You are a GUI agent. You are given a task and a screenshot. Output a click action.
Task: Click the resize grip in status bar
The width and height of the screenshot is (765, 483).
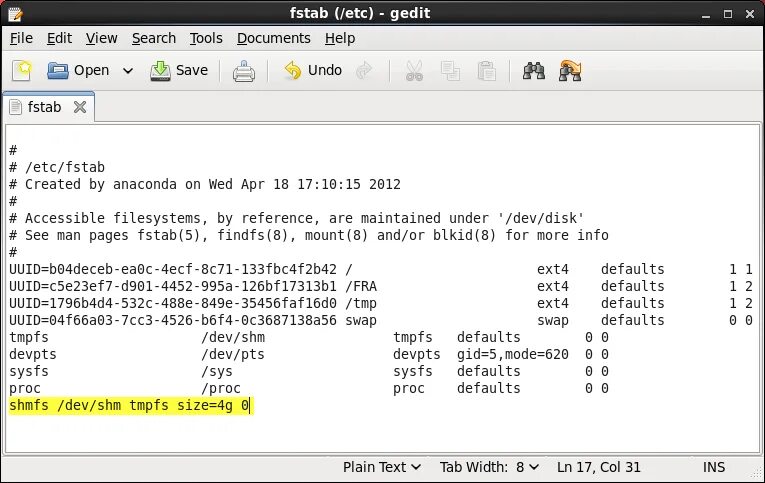click(x=757, y=472)
